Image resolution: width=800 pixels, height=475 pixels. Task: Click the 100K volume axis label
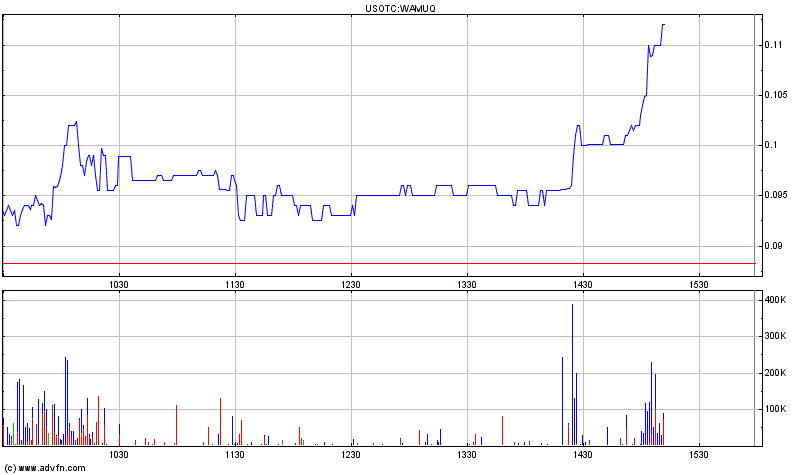pyautogui.click(x=776, y=409)
